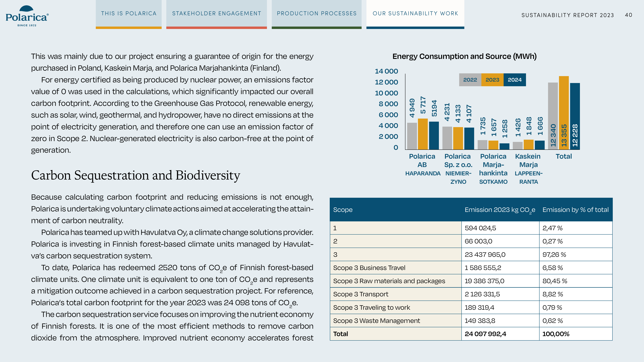This screenshot has height=362, width=644.
Task: Click the Polarica Marjahankinta Sotkamo label
Action: pos(493,169)
